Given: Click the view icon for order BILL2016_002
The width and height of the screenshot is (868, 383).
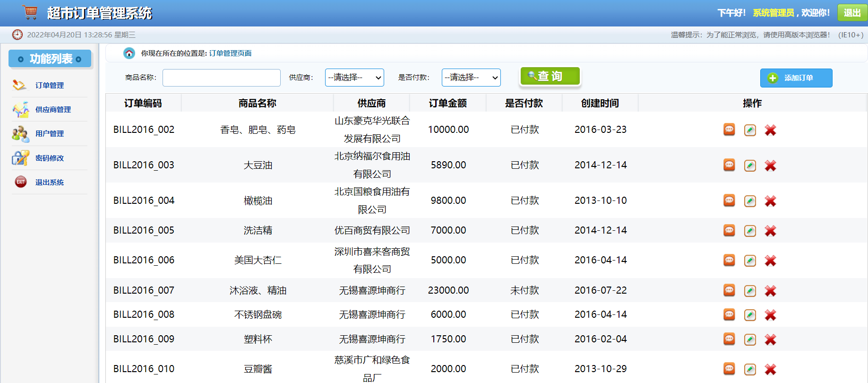Looking at the screenshot, I should [x=729, y=130].
